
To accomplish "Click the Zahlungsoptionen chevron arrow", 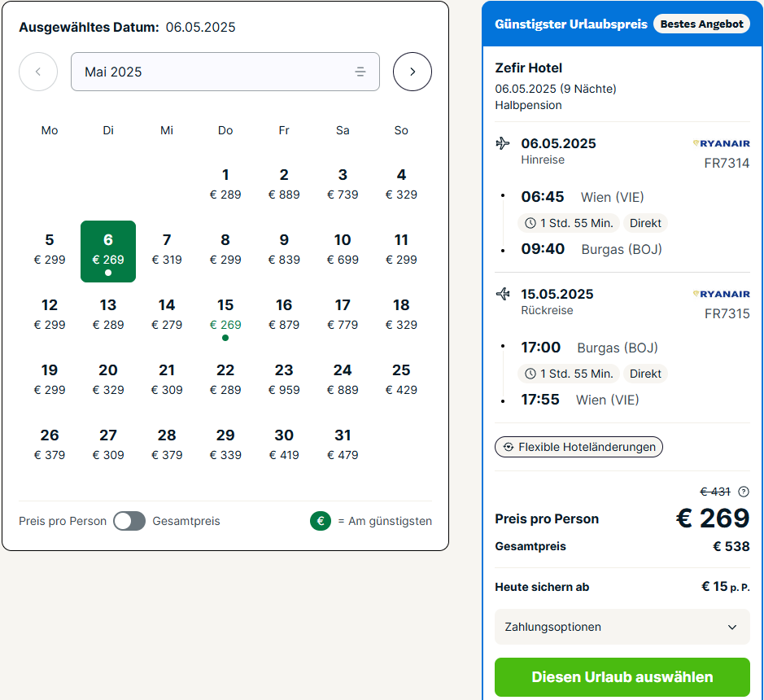I will [731, 627].
